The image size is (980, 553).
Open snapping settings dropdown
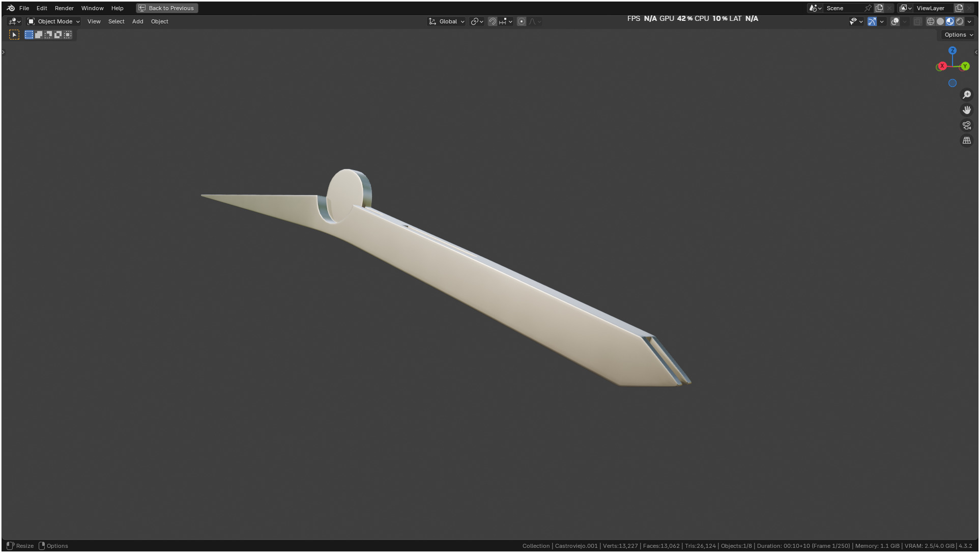coord(505,21)
